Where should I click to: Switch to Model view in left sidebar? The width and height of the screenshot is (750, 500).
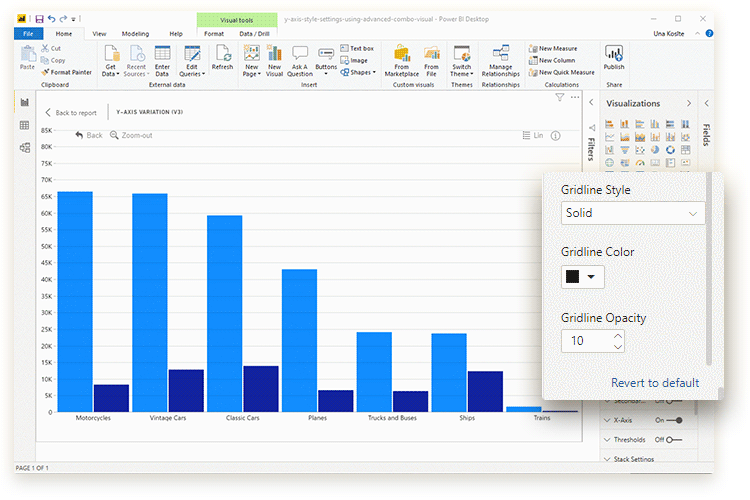point(24,148)
